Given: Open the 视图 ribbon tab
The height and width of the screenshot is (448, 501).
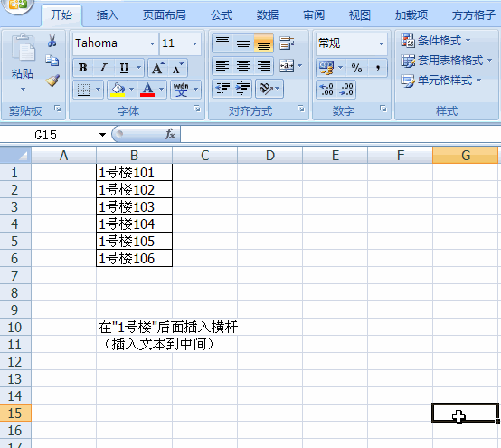Looking at the screenshot, I should tap(359, 15).
